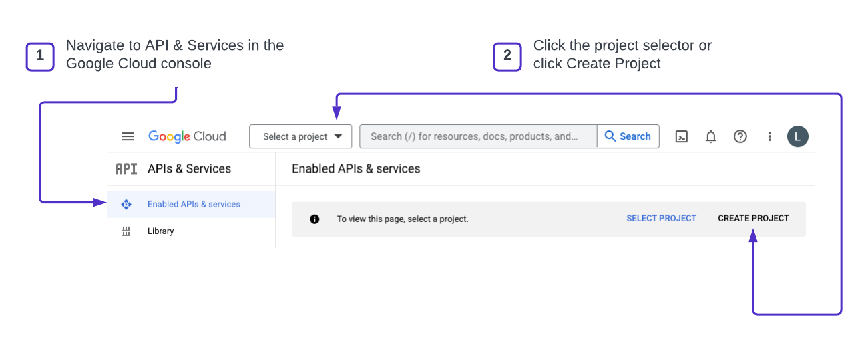Image resolution: width=868 pixels, height=341 pixels.
Task: Select Enabled APIs & services in sidebar
Action: click(x=194, y=205)
